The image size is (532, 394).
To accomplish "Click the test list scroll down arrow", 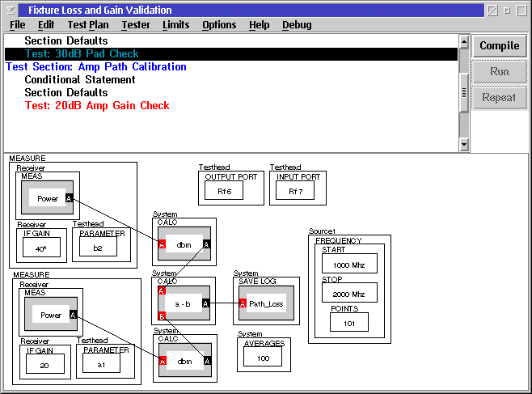I will [x=464, y=145].
